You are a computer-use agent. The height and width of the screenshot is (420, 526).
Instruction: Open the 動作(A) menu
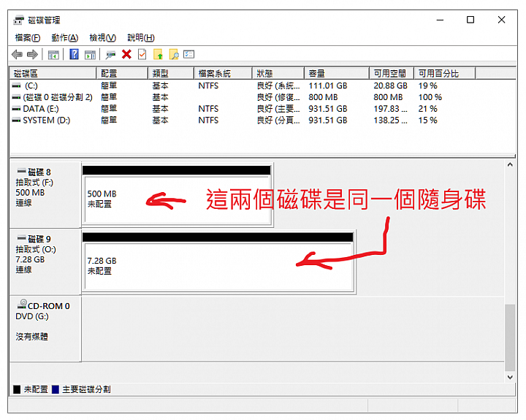point(65,37)
